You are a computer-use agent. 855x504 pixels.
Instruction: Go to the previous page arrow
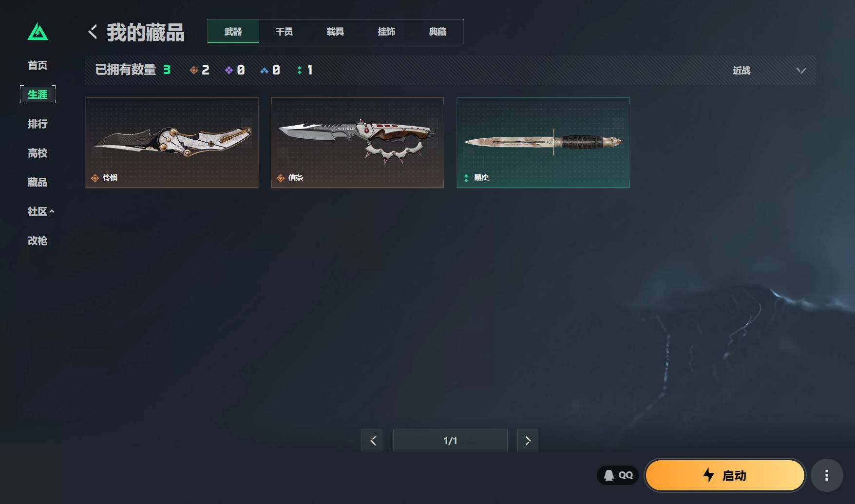(373, 441)
